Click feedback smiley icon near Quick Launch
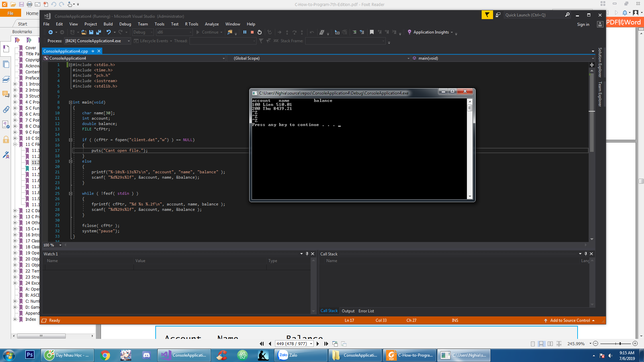The width and height of the screenshot is (644, 362). click(x=498, y=15)
